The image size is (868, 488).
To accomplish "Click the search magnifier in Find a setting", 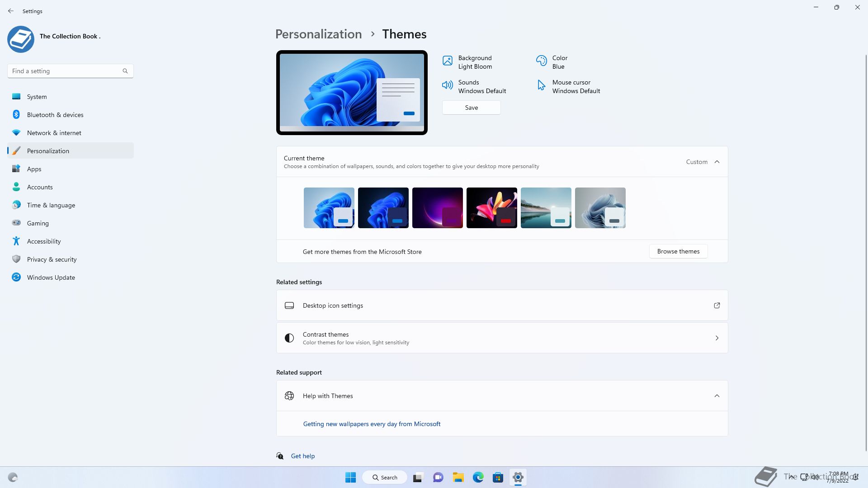I will [125, 71].
